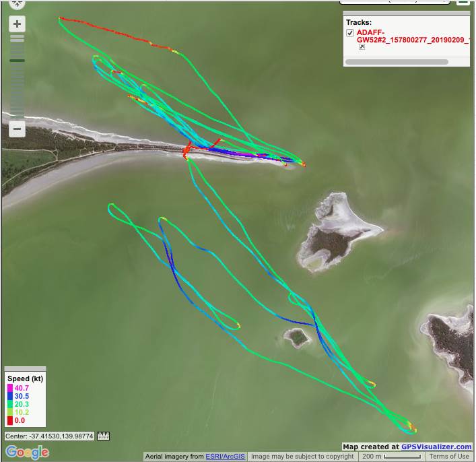Click the magenta 40.7 speed legend swatch

(x=10, y=388)
